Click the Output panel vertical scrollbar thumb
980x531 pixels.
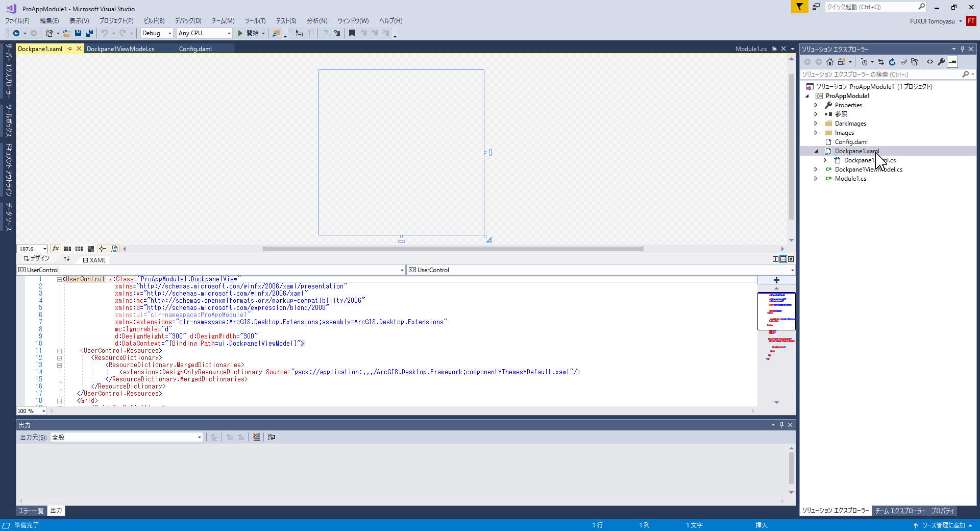click(791, 468)
